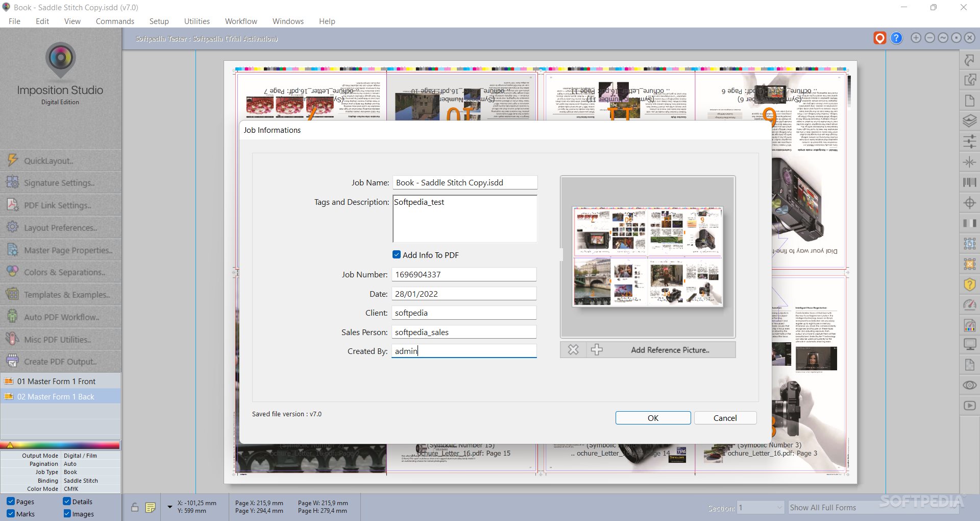
Task: Click the sliders adjustment icon in right toolbar
Action: point(969,141)
